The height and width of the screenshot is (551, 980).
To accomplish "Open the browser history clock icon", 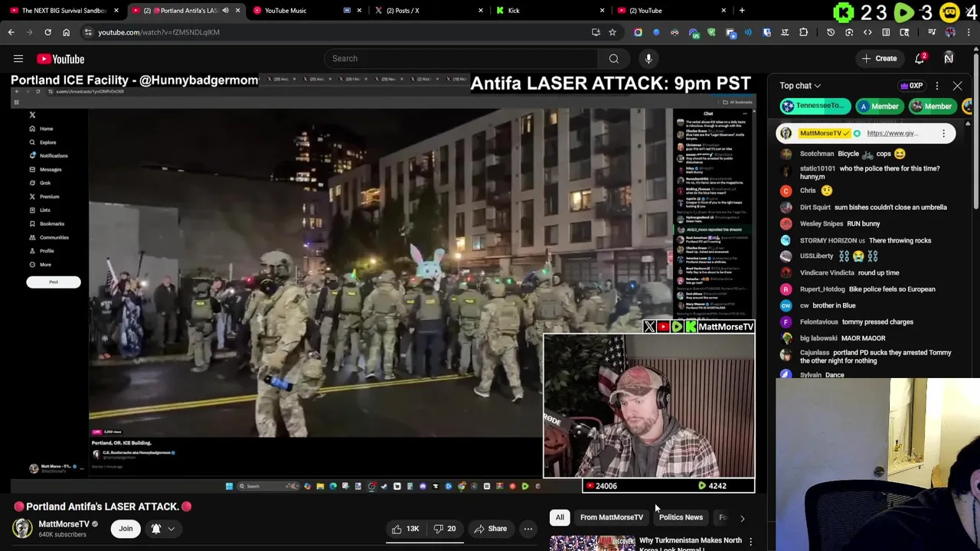I will (x=831, y=32).
